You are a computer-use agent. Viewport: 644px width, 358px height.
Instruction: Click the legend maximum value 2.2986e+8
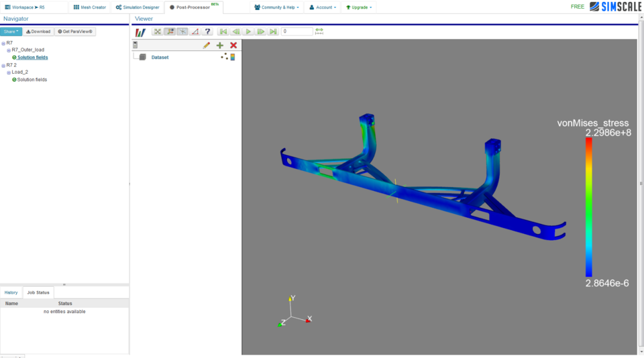[608, 133]
